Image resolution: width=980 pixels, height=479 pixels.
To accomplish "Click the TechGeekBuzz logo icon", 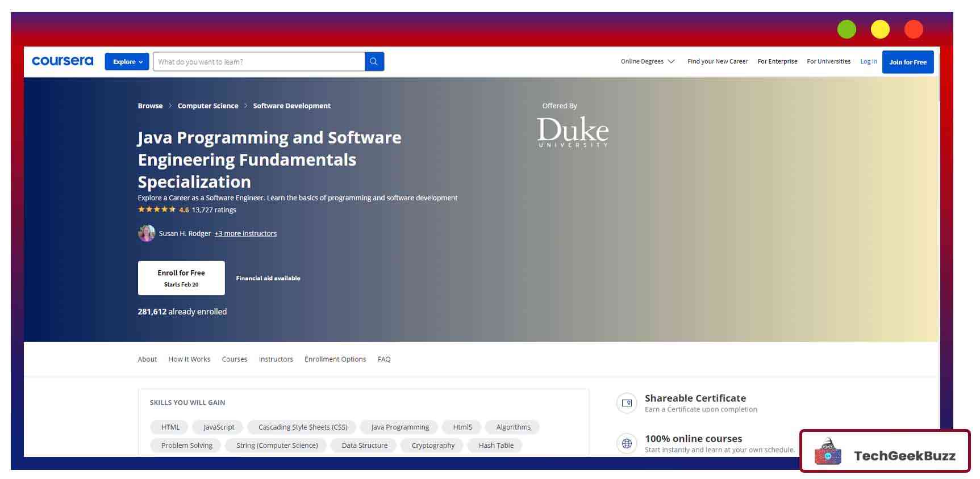I will click(828, 453).
